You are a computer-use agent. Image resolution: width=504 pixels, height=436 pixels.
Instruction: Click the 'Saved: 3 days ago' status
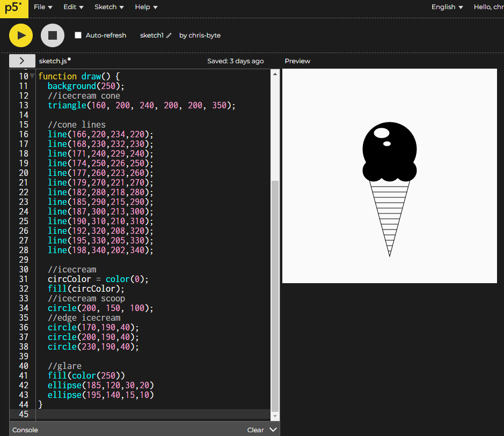pos(235,61)
